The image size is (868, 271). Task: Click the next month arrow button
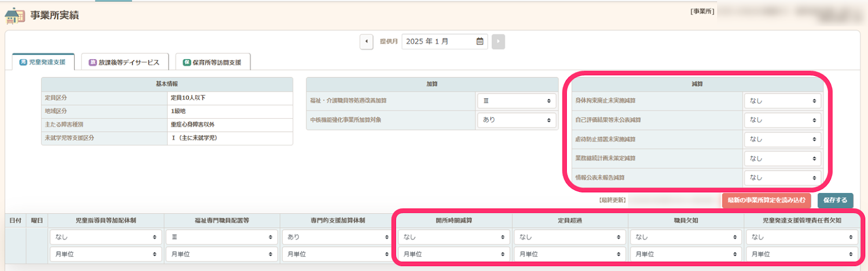click(498, 42)
